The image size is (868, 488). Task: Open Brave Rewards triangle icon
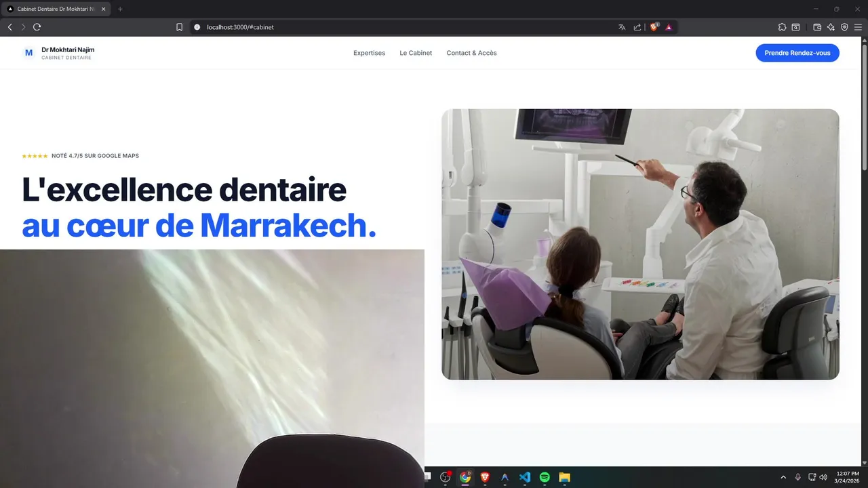tap(669, 27)
